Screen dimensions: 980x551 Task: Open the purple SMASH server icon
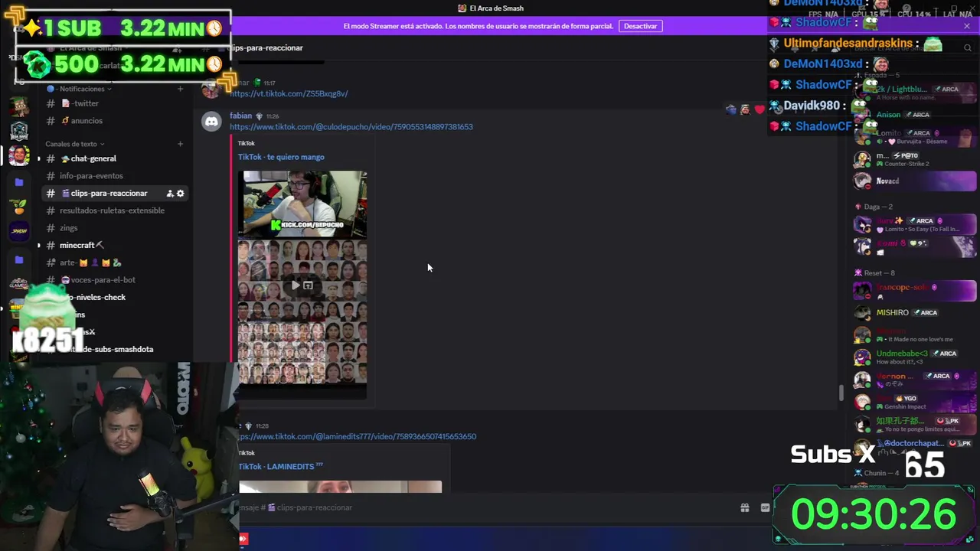[19, 230]
